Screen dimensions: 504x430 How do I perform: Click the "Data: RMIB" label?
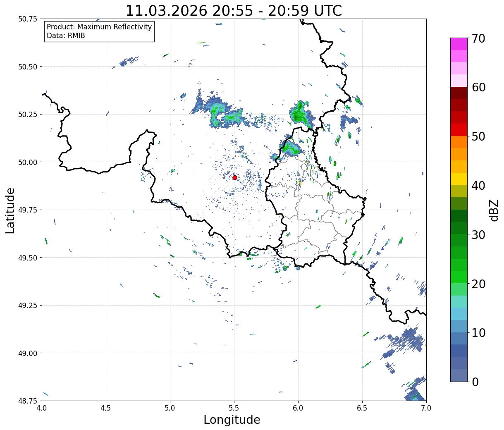click(66, 36)
